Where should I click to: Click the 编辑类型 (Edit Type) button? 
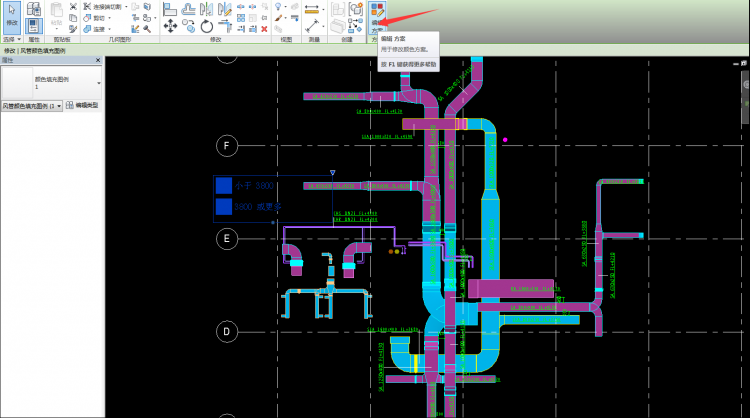86,105
